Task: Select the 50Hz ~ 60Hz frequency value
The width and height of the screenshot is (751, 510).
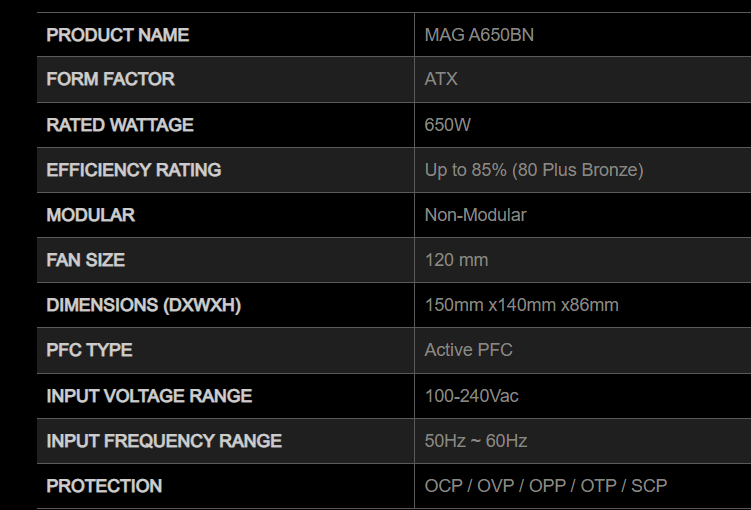Action: pyautogui.click(x=476, y=441)
